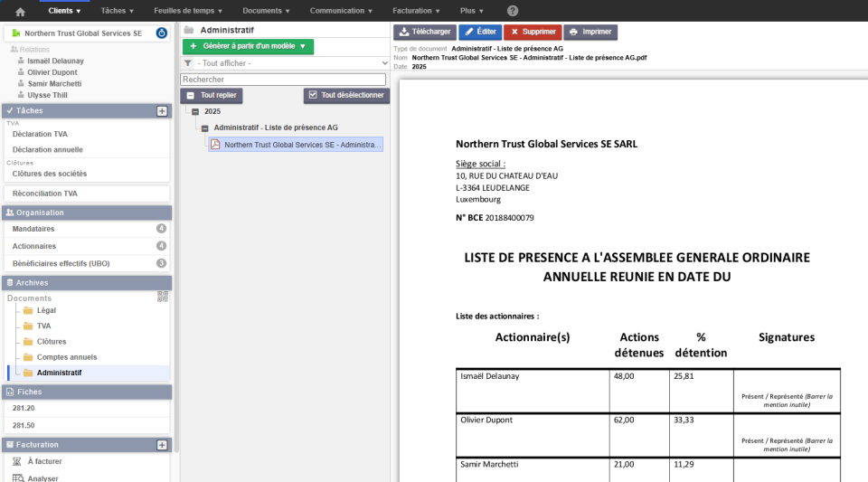Delete document with Supprimer button
The width and height of the screenshot is (868, 482).
point(533,32)
